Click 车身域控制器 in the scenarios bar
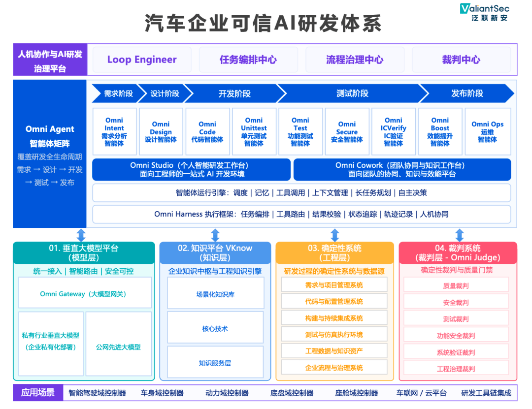The height and width of the screenshot is (409, 532). 162,393
